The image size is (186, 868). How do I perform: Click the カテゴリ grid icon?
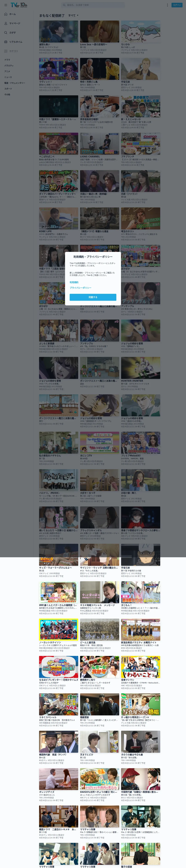(x=6, y=51)
